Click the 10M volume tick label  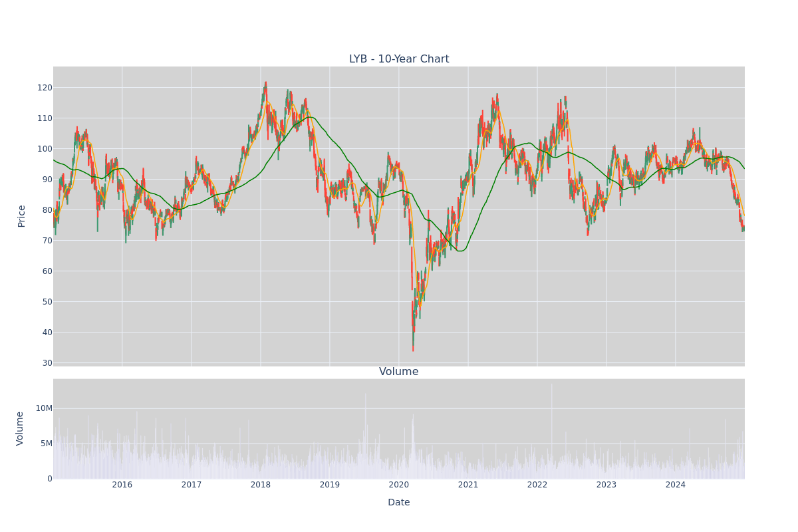[44, 408]
